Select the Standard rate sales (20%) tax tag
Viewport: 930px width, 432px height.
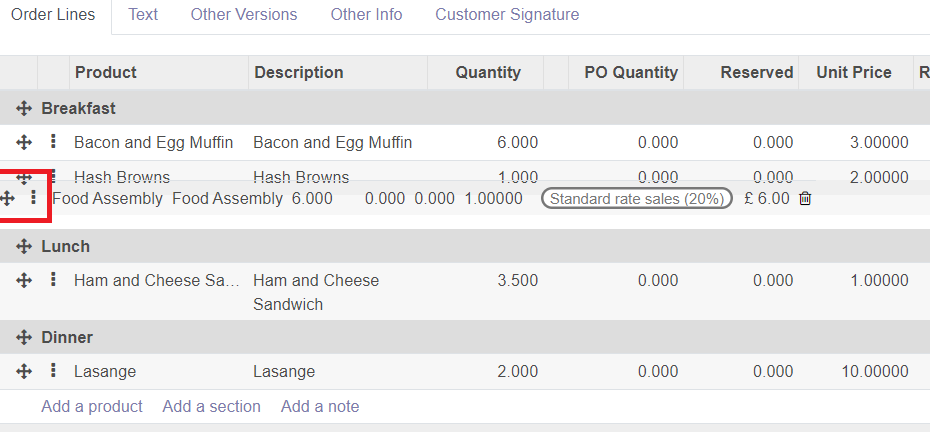tap(636, 199)
